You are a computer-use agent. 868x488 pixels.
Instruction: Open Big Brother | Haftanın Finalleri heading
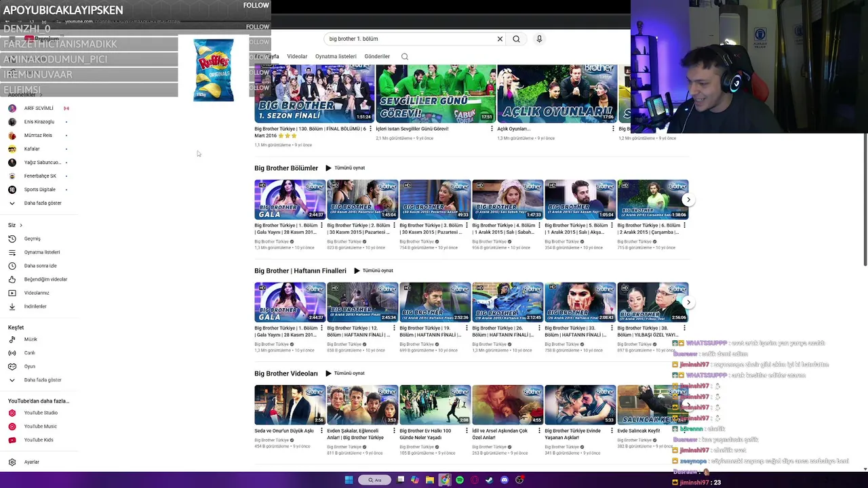(300, 270)
